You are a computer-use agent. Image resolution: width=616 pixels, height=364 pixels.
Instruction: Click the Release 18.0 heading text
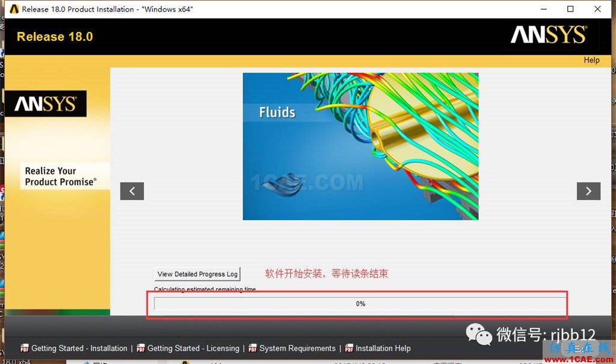[55, 37]
